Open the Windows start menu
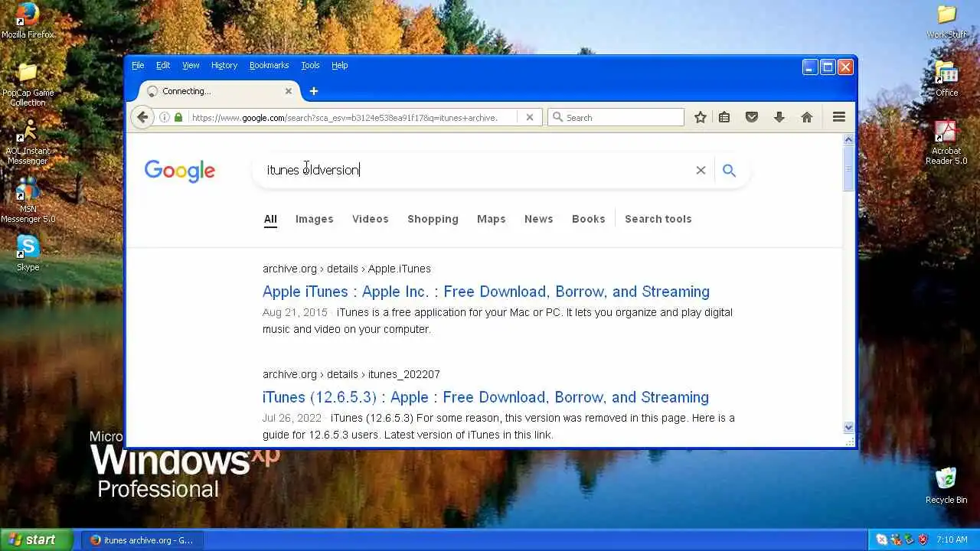This screenshot has height=551, width=980. [x=36, y=540]
